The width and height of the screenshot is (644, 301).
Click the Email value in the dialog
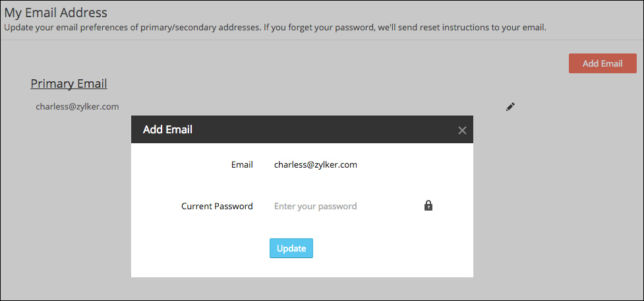pyautogui.click(x=316, y=165)
